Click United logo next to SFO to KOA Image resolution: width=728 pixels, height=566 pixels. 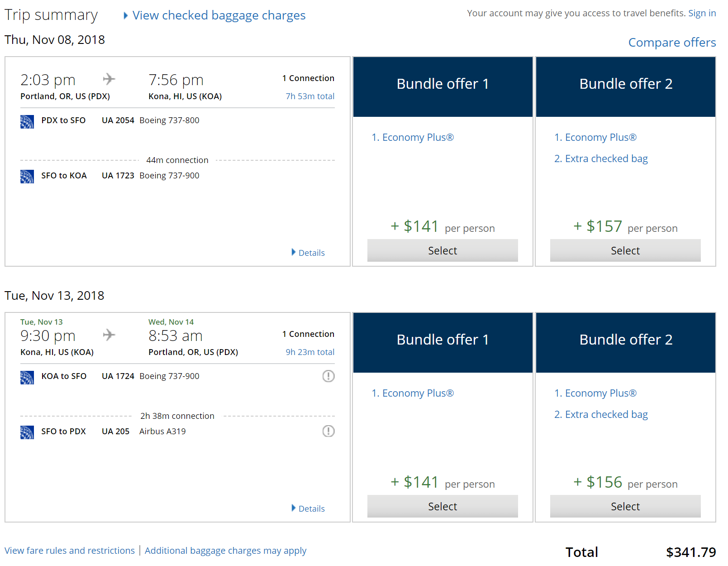(27, 177)
